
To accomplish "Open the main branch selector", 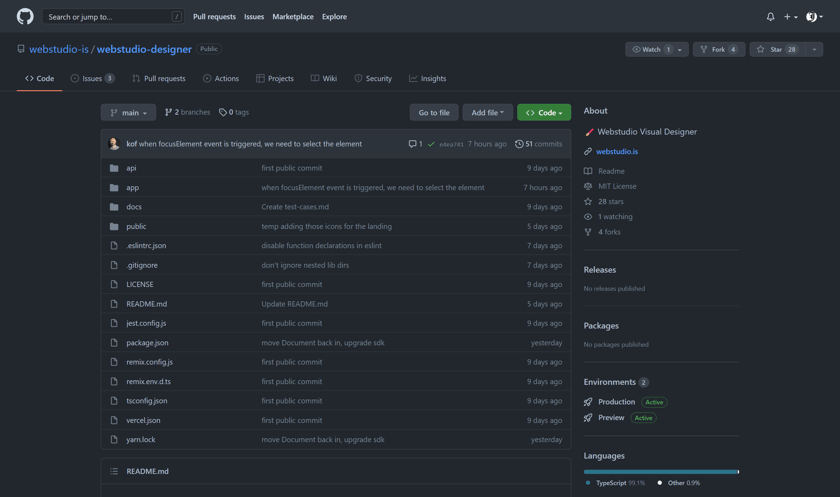I will (x=129, y=112).
